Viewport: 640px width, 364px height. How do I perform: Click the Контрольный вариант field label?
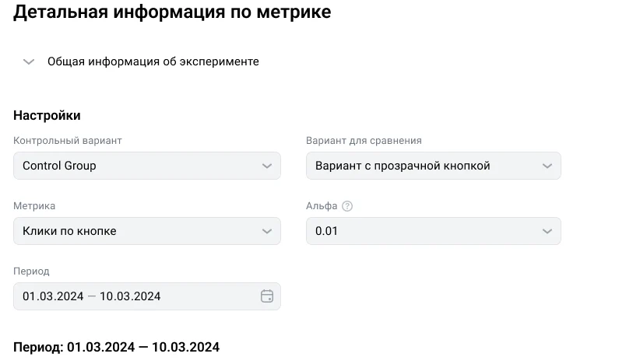pos(68,141)
